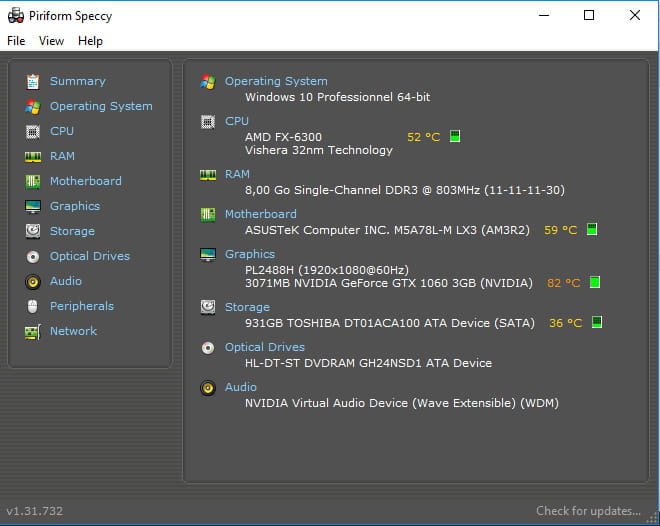Screen dimensions: 660x526
Task: Click the Graphics monitor icon in sidebar
Action: (33, 206)
